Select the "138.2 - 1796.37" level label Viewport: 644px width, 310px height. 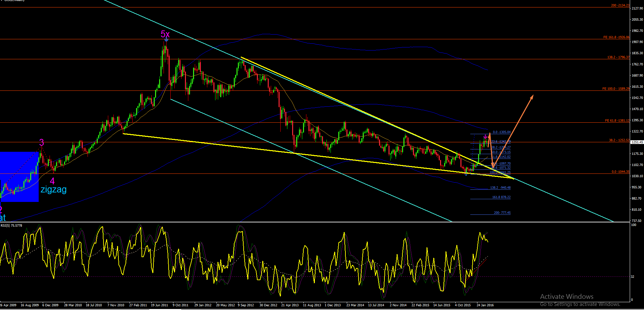[x=618, y=57]
